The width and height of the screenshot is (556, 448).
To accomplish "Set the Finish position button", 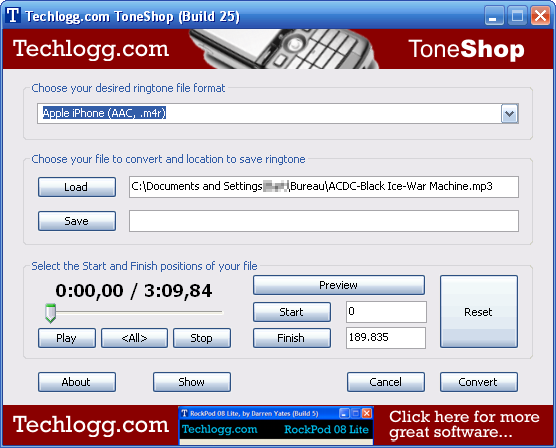I will [292, 338].
